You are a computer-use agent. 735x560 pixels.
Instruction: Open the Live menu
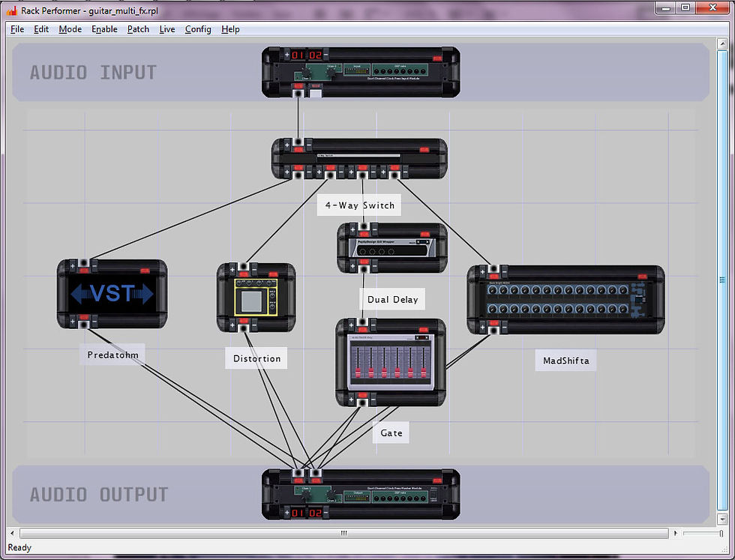pos(166,29)
